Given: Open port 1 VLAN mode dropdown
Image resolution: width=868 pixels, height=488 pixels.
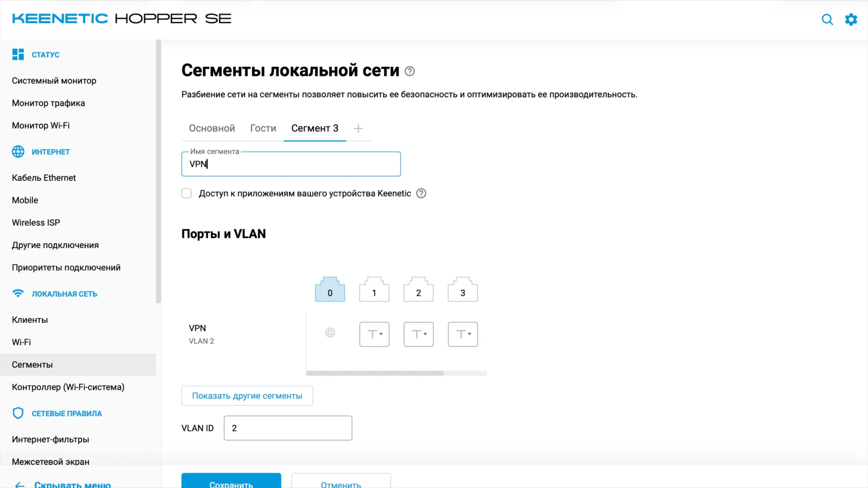Looking at the screenshot, I should [x=374, y=334].
